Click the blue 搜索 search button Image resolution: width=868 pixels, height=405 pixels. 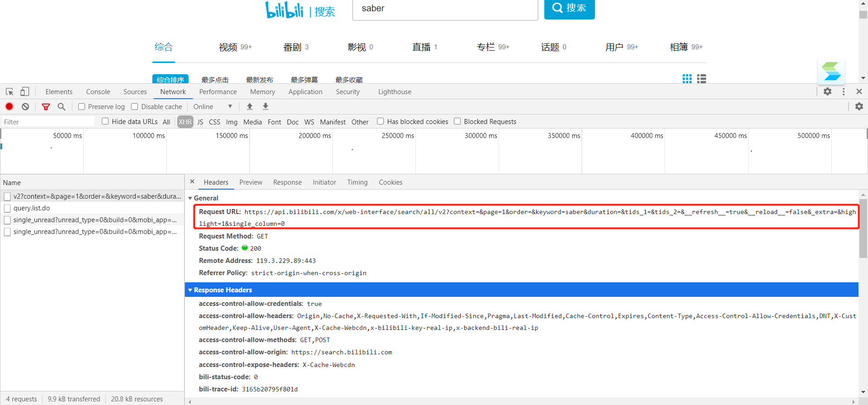[x=569, y=9]
